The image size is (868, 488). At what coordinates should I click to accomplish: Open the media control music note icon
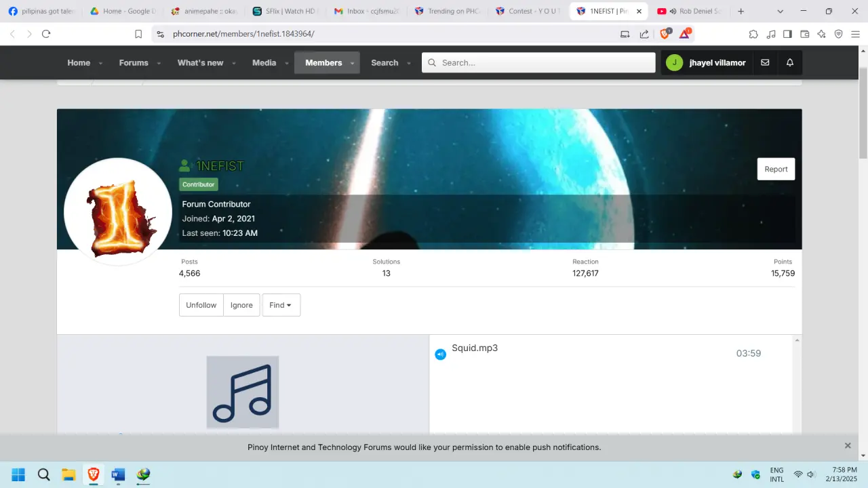click(771, 34)
